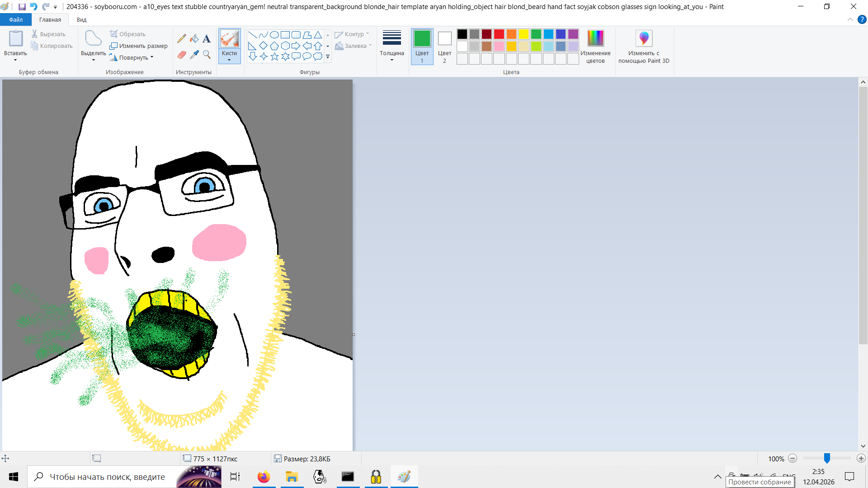Image resolution: width=868 pixels, height=488 pixels.
Task: Activate Цвет 2 color selector
Action: 444,46
